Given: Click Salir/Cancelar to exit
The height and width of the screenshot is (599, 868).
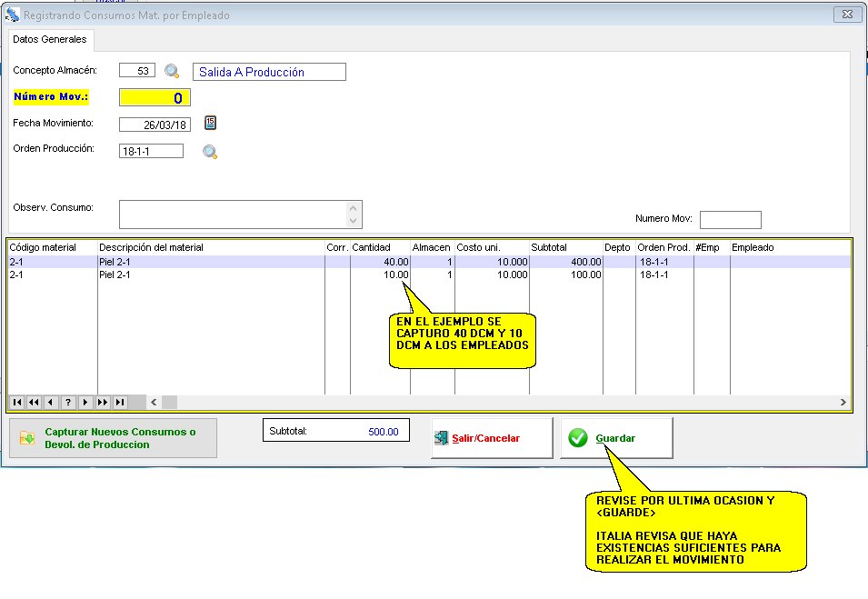Looking at the screenshot, I should [491, 438].
